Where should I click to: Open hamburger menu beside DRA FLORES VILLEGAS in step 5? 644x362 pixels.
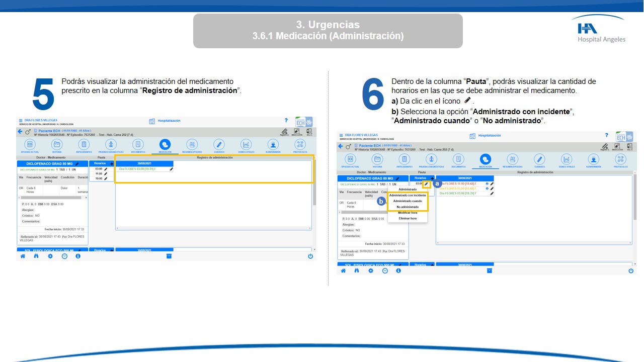21,121
